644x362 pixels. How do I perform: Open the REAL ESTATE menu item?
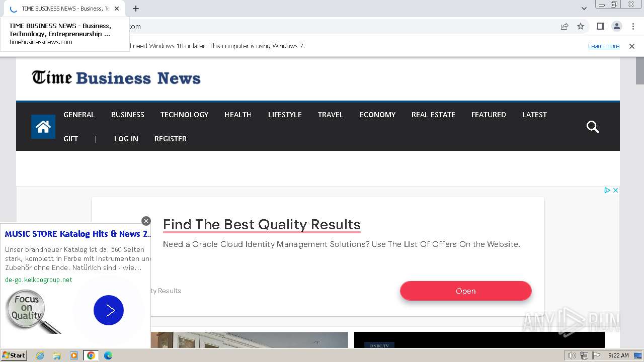(x=433, y=115)
